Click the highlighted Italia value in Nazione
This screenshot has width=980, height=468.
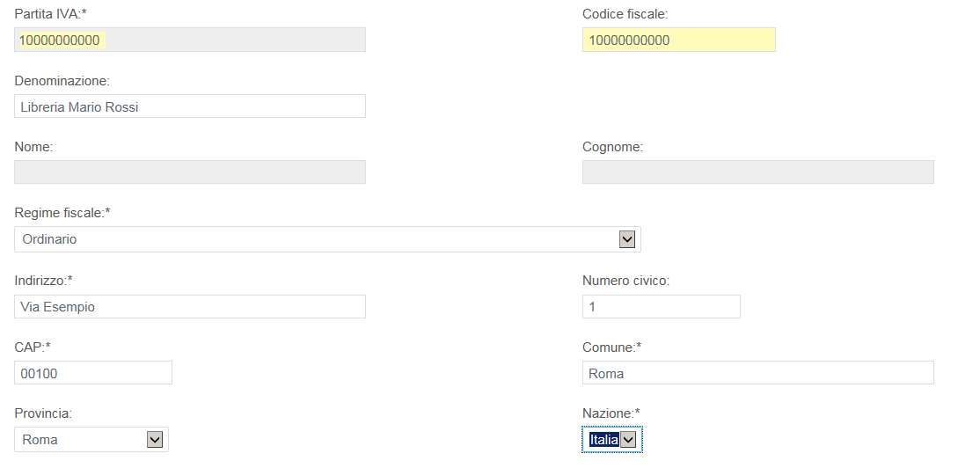tap(603, 440)
